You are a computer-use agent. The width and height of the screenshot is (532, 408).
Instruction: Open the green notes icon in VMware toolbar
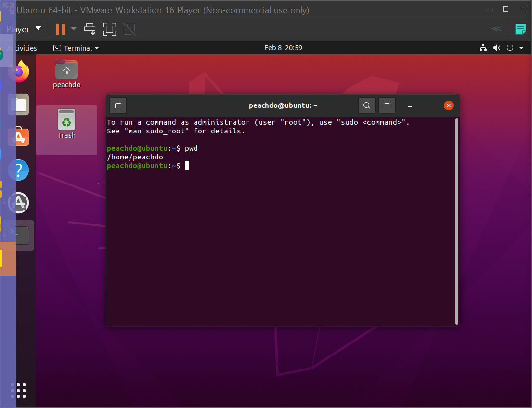(x=520, y=29)
